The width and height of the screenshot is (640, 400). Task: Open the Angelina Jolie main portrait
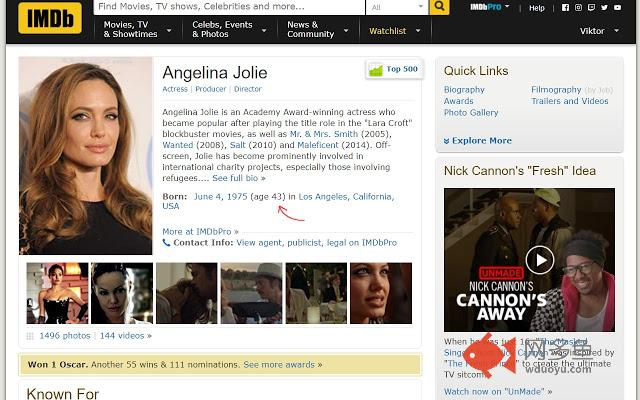[86, 156]
